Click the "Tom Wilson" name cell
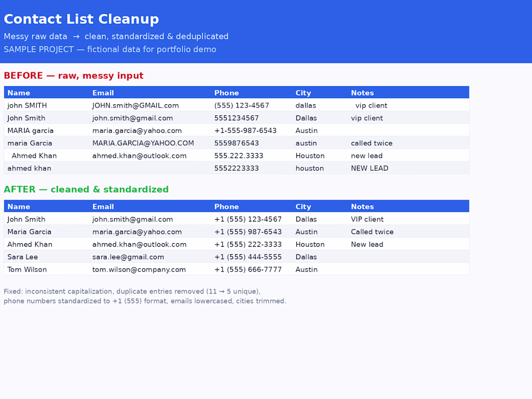The image size is (532, 399). (x=27, y=269)
